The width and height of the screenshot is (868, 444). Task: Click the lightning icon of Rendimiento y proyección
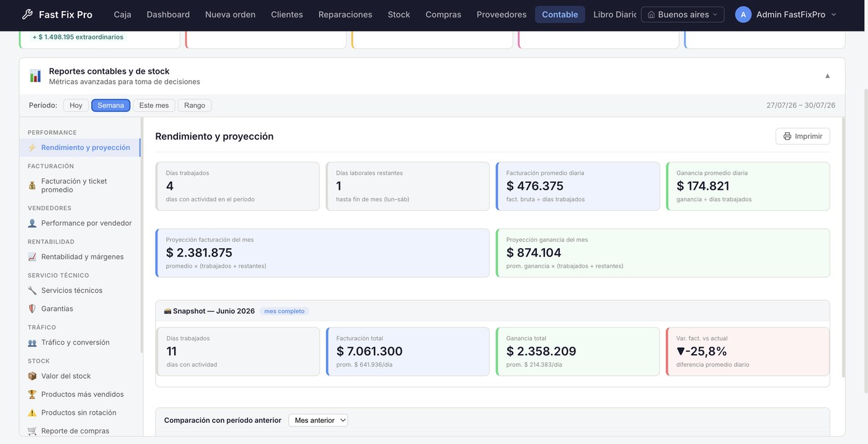pyautogui.click(x=32, y=148)
